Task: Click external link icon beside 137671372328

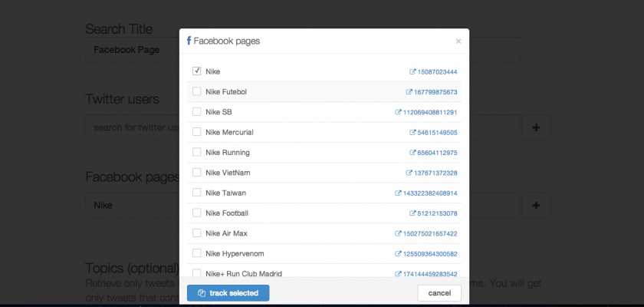Action: [x=409, y=173]
